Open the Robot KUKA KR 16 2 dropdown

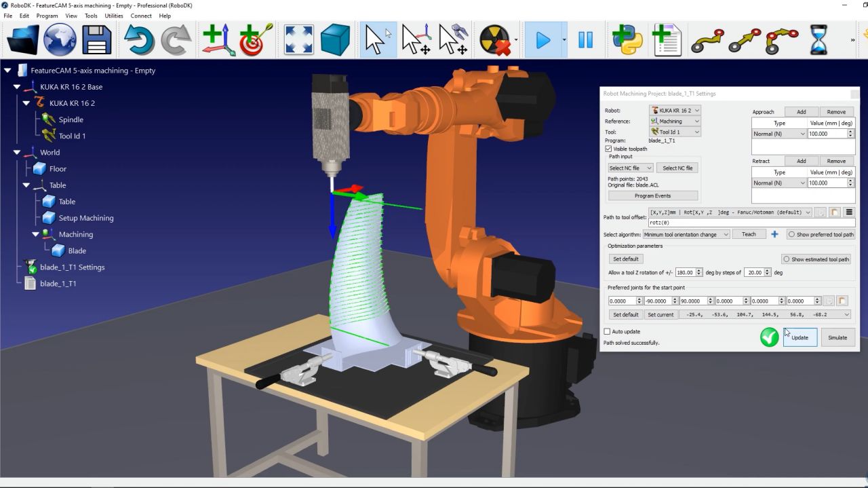click(x=674, y=110)
